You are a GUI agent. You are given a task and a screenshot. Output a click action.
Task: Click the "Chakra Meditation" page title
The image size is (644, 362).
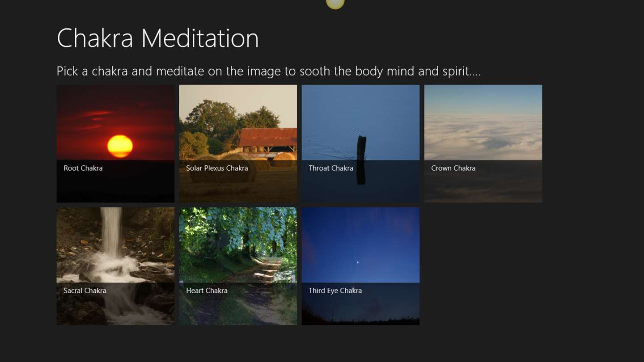158,38
